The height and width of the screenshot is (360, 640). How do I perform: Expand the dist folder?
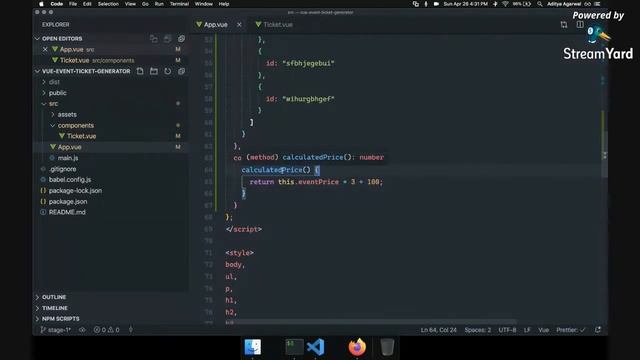54,82
